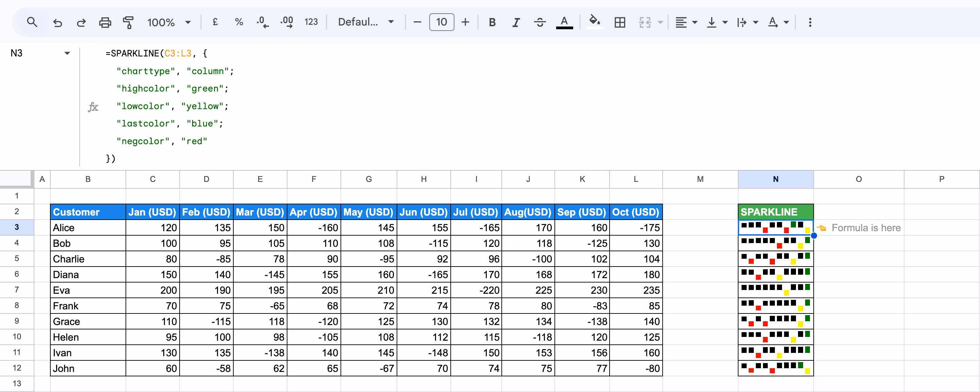Toggle italic formatting
This screenshot has height=392, width=980.
click(516, 22)
